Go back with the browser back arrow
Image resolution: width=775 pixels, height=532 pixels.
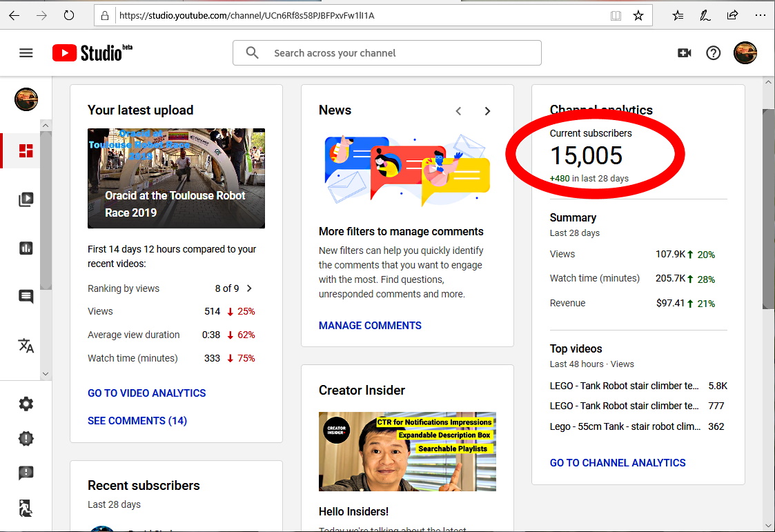coord(14,15)
